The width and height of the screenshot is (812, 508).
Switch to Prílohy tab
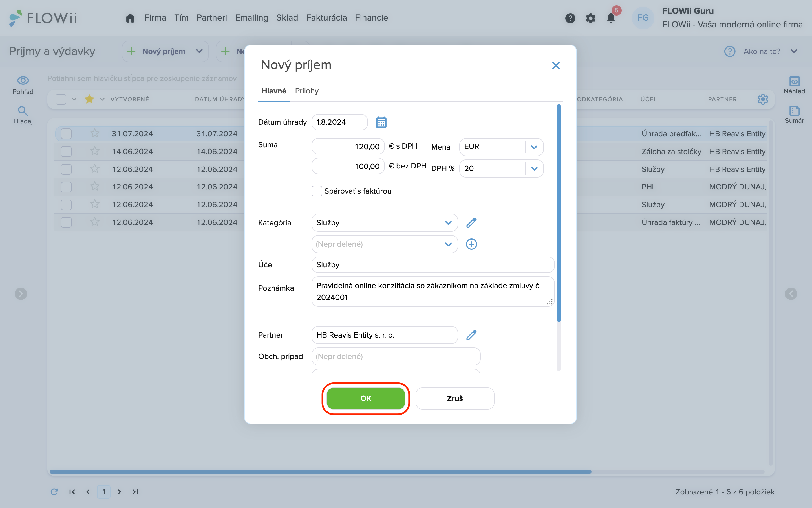pyautogui.click(x=307, y=91)
